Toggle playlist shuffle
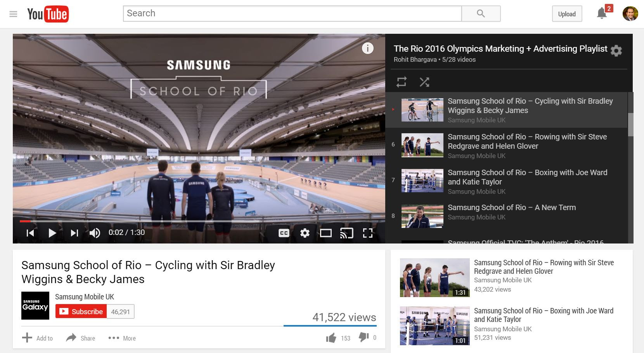 [424, 82]
